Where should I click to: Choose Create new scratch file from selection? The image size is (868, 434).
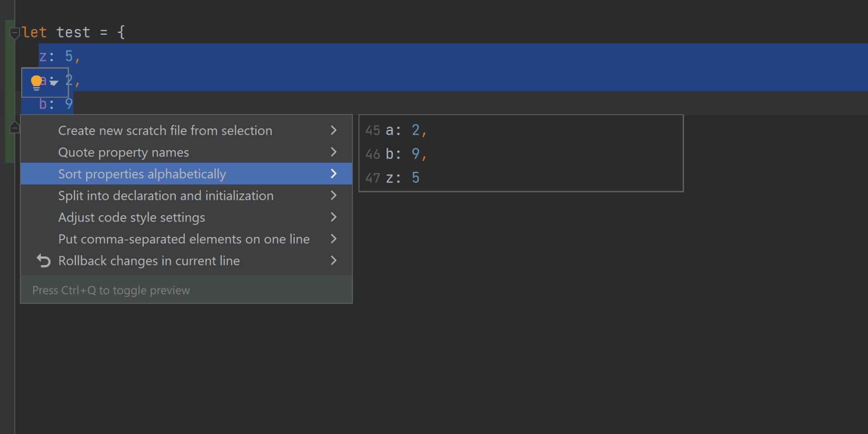click(186, 131)
